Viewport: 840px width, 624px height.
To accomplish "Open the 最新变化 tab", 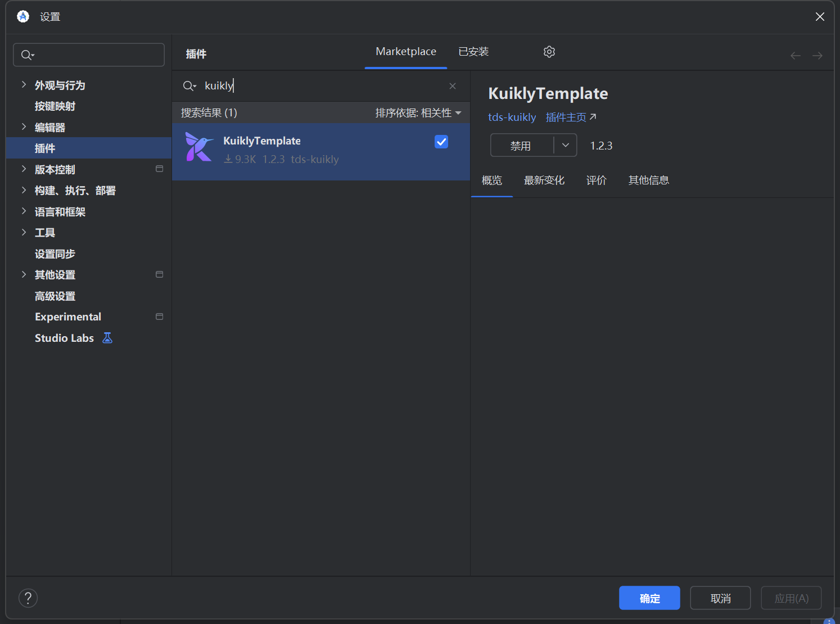I will [x=544, y=180].
